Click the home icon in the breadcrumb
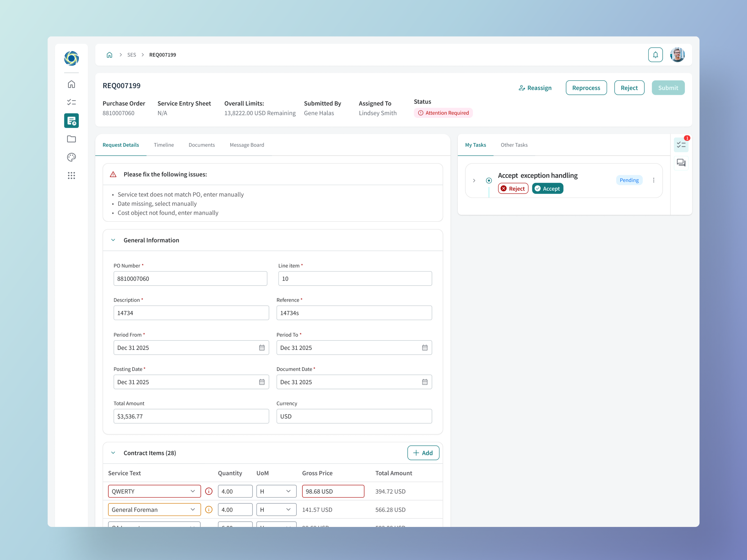The width and height of the screenshot is (747, 560). click(109, 55)
